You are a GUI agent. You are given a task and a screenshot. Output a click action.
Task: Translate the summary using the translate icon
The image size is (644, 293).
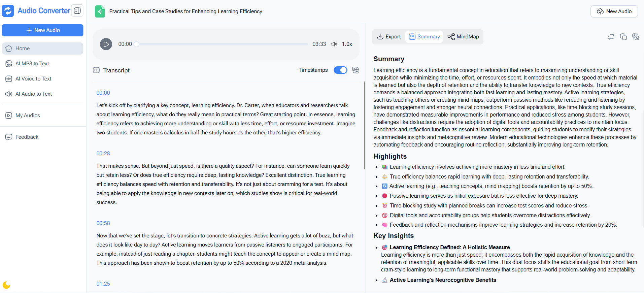click(x=635, y=37)
